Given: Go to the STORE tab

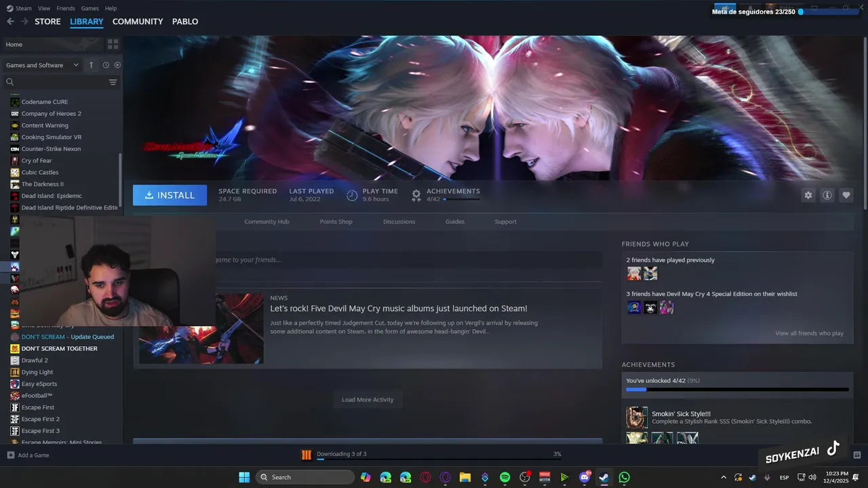Looking at the screenshot, I should click(x=47, y=22).
